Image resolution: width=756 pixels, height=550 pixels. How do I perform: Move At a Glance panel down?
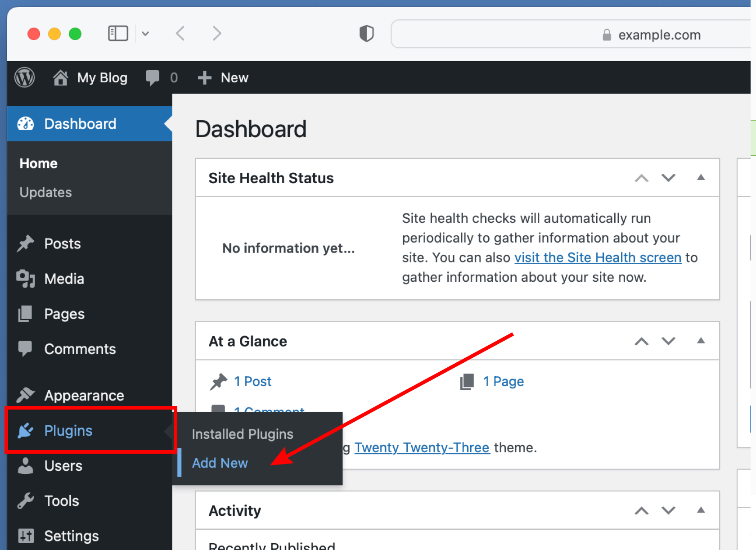coord(669,341)
